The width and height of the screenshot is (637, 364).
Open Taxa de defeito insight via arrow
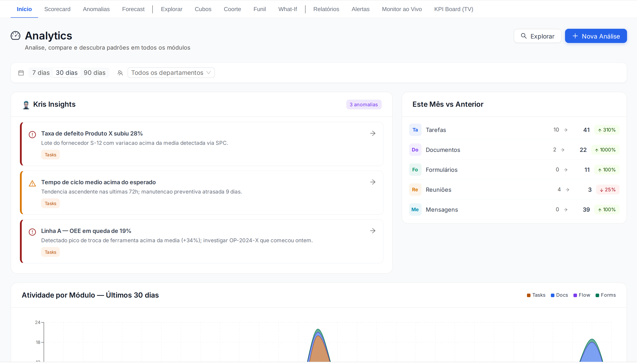coord(373,133)
